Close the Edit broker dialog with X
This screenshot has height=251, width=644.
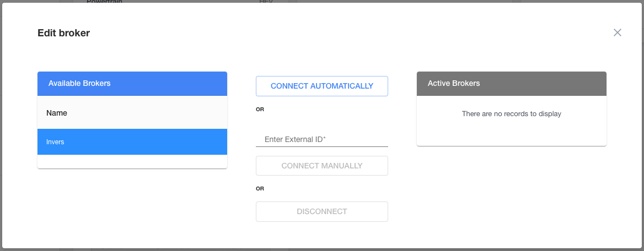pyautogui.click(x=618, y=32)
